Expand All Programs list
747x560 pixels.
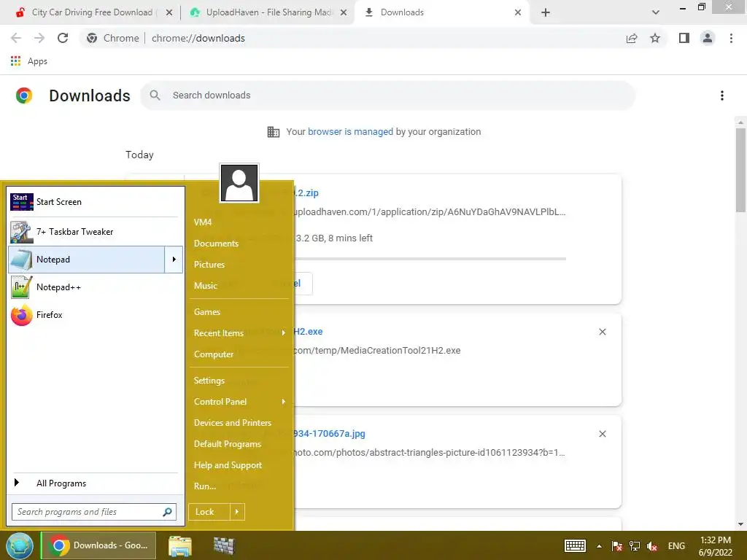pos(96,483)
